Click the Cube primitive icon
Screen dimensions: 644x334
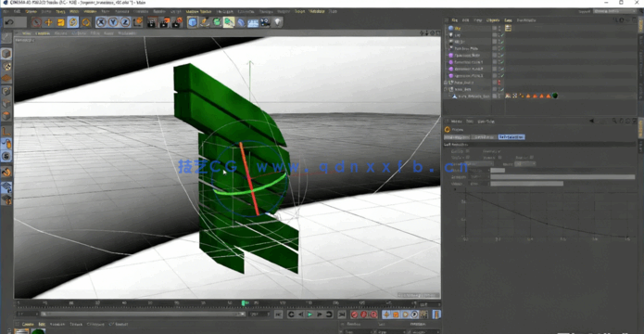(192, 21)
